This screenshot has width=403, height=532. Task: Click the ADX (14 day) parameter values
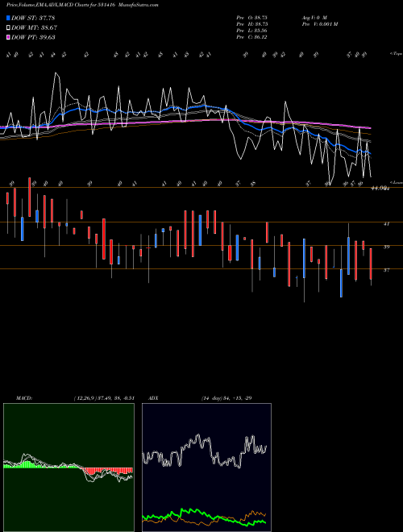pyautogui.click(x=226, y=398)
